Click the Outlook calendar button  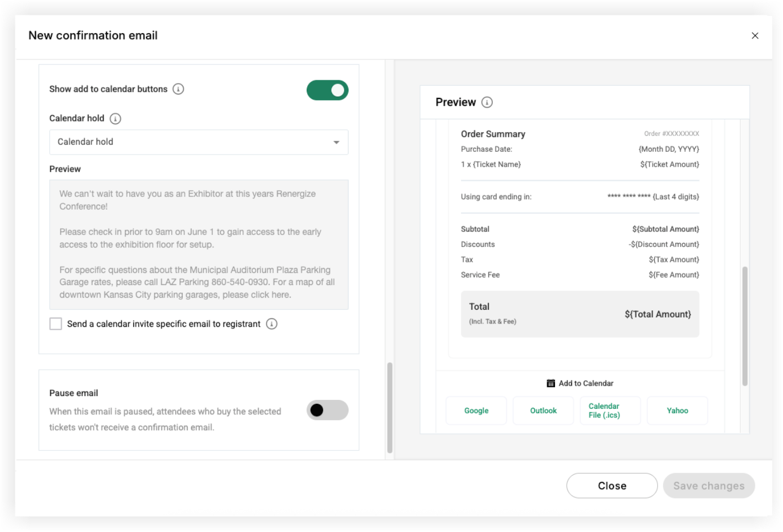543,411
